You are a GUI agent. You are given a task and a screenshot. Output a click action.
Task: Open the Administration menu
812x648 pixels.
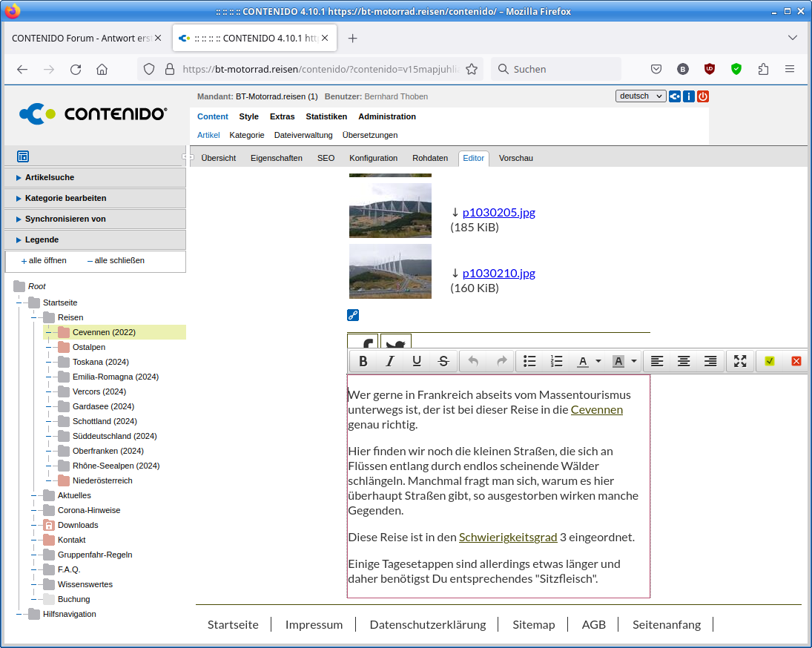click(x=387, y=116)
